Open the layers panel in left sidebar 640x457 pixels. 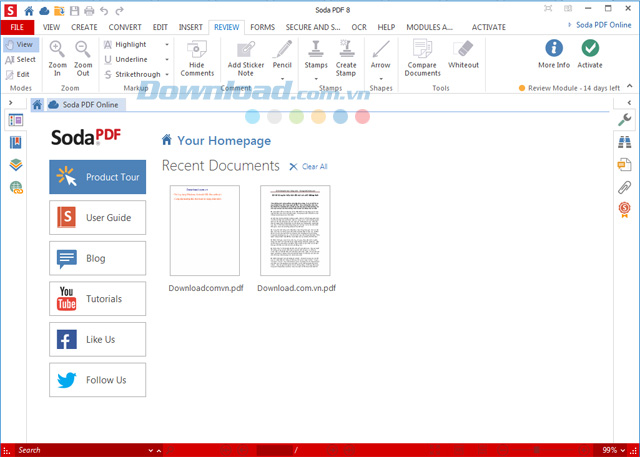click(16, 165)
